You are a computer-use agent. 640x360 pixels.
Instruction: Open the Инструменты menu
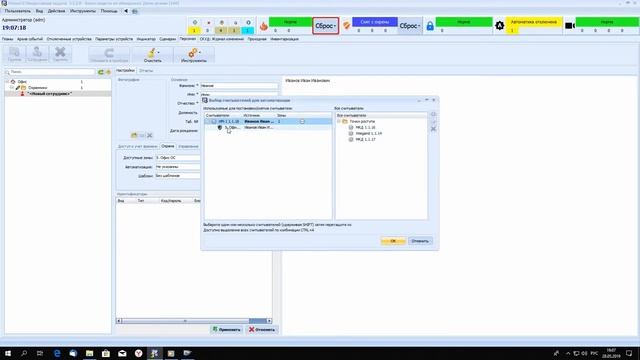coord(83,11)
